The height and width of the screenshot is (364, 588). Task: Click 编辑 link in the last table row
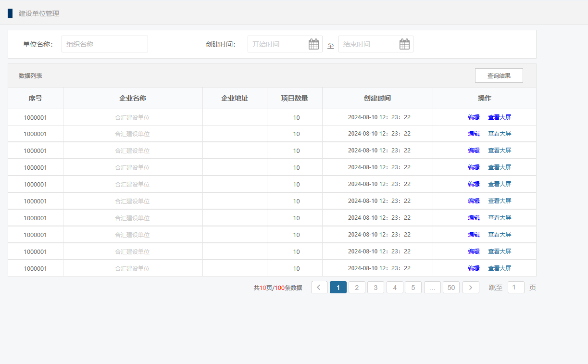(474, 268)
